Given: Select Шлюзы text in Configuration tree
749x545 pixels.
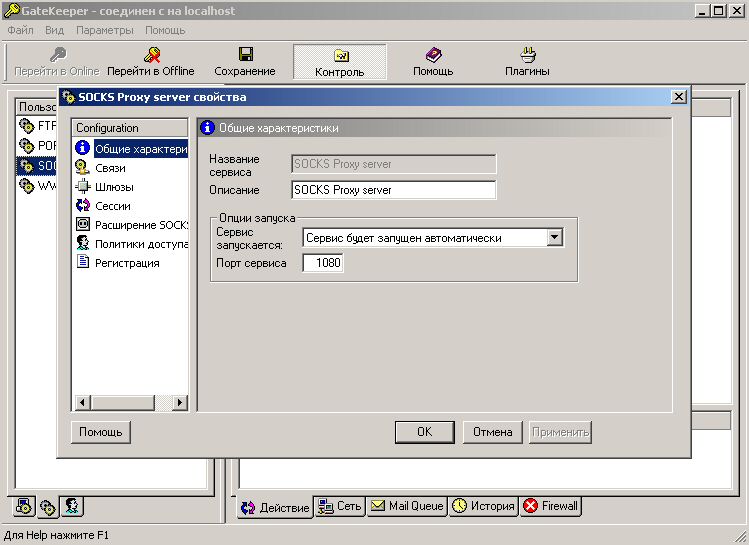Looking at the screenshot, I should 114,187.
